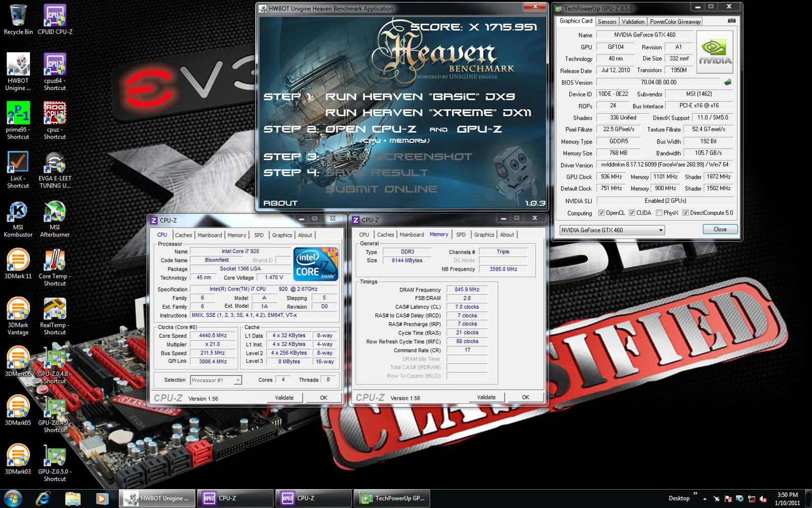Open the Recycle Bin desktop icon
Screen dimensions: 812x508
(x=18, y=19)
